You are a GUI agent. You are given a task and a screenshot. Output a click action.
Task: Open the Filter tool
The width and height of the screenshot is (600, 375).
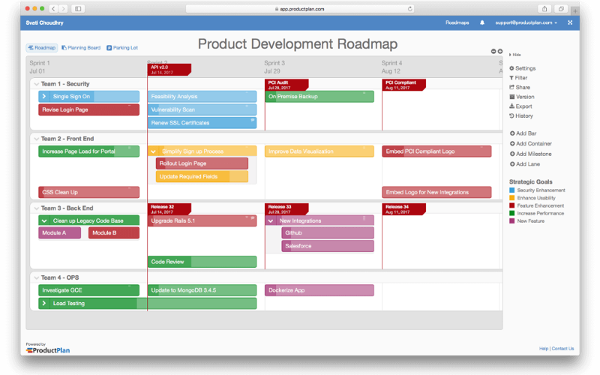point(518,78)
